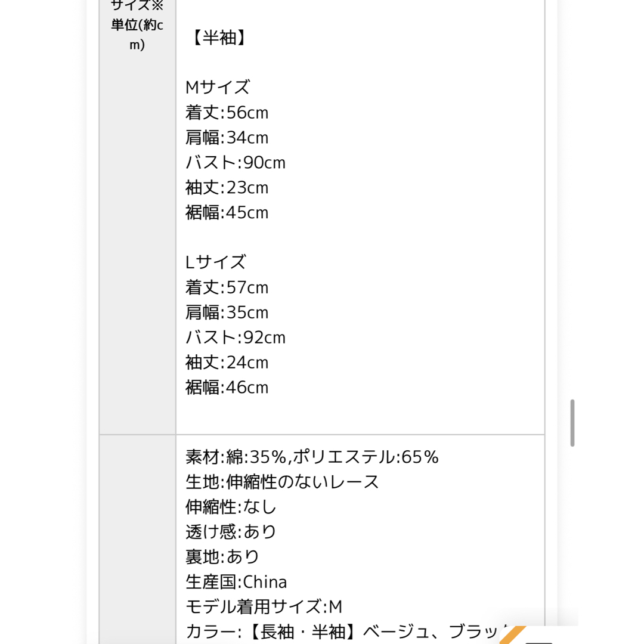The image size is (644, 644).
Task: Click the モデル着用サイズ:M line
Action: [x=264, y=607]
